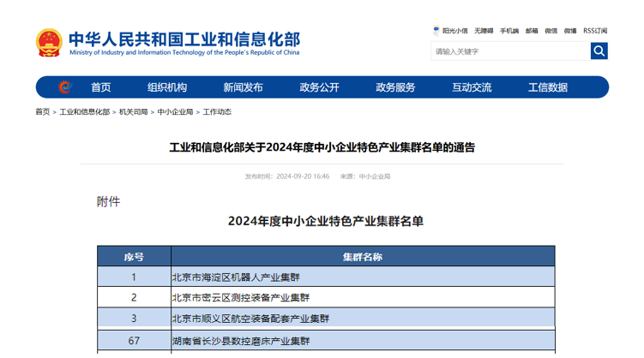Click the RSS订阅 subscription link
This screenshot has height=358, width=644.
point(595,31)
